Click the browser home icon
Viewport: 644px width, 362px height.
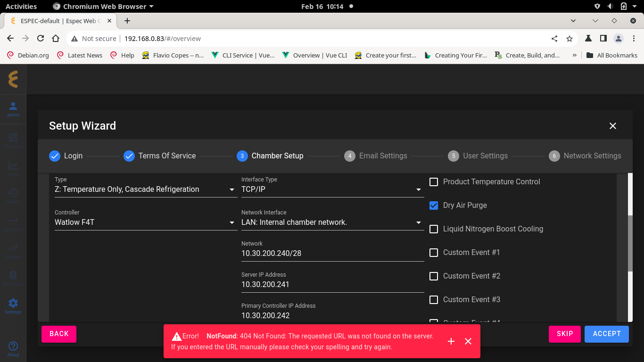(x=56, y=39)
